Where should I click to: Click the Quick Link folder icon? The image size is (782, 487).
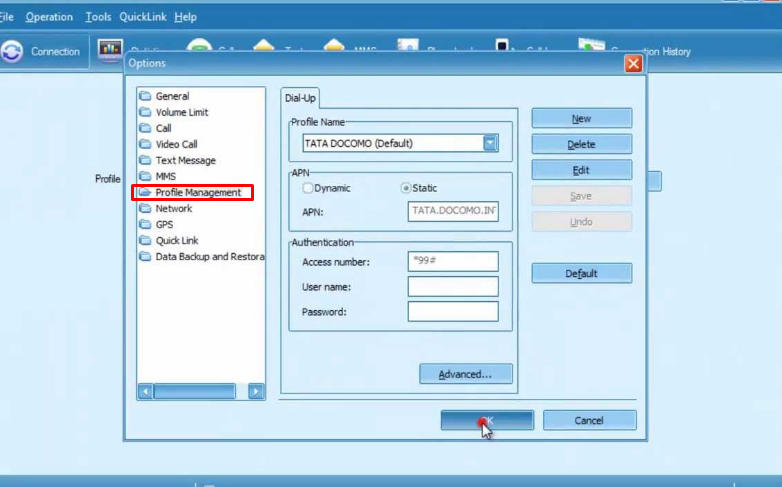click(145, 240)
